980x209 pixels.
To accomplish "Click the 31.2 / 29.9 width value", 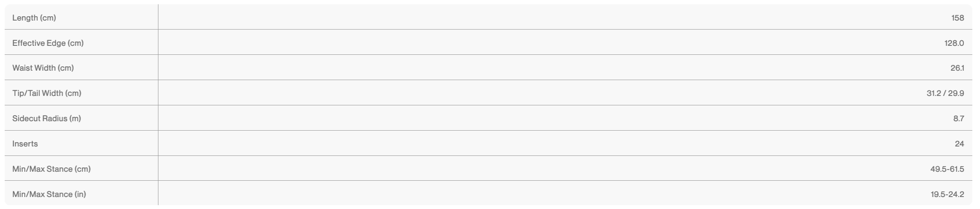I will (945, 93).
